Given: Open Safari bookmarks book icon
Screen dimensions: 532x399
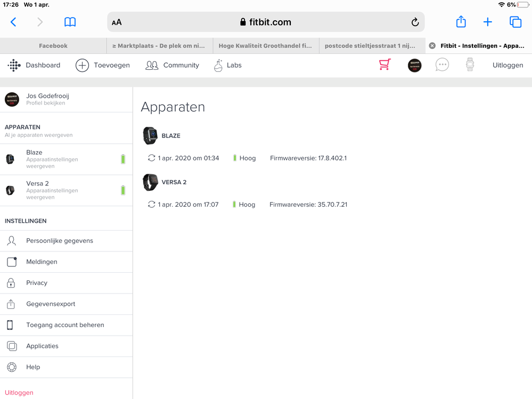Looking at the screenshot, I should [x=70, y=22].
